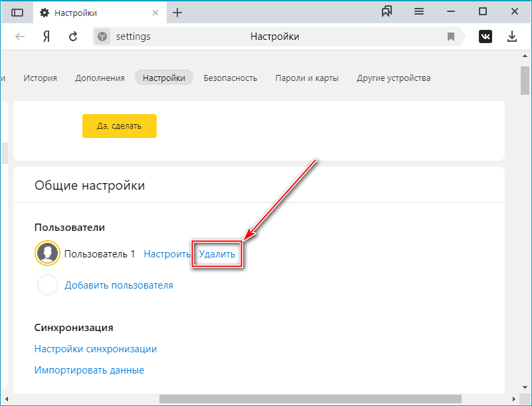Click the Настроить link next to Пользователь 1

[x=167, y=253]
